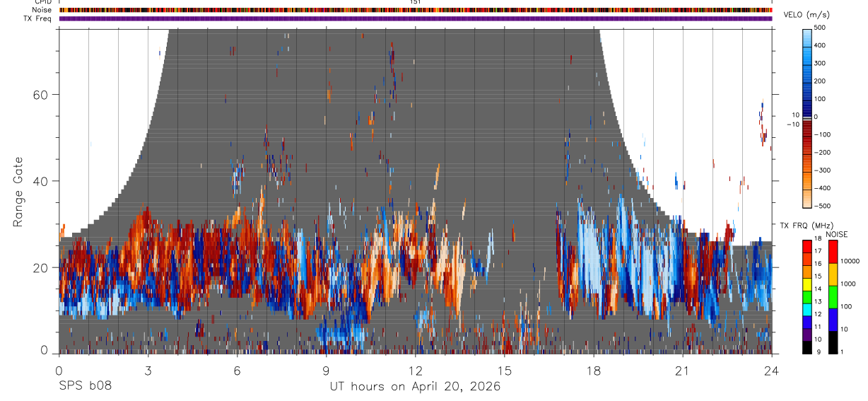Pick the red top segment of TX FRQ scale

point(807,247)
